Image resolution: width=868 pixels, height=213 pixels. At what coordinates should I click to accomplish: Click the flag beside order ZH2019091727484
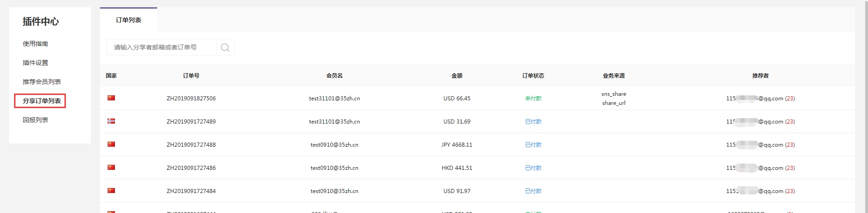tap(111, 191)
